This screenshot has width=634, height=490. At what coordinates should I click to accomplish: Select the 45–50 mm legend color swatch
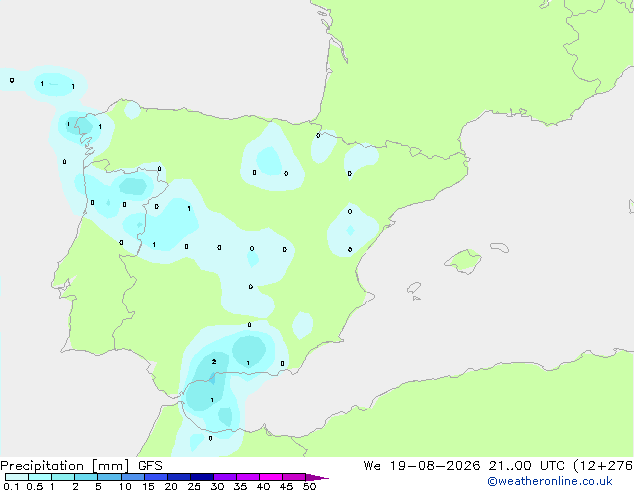coord(294,477)
